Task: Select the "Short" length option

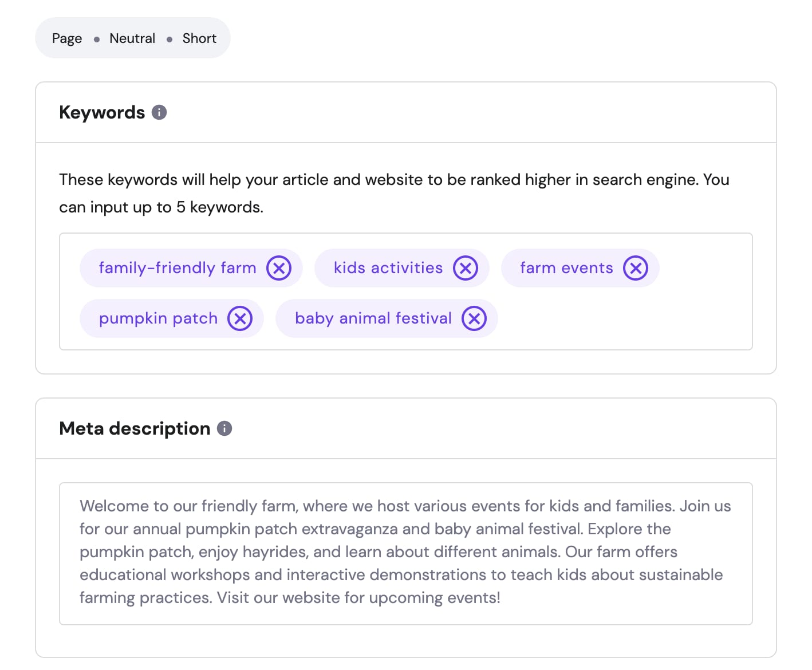Action: coord(199,38)
